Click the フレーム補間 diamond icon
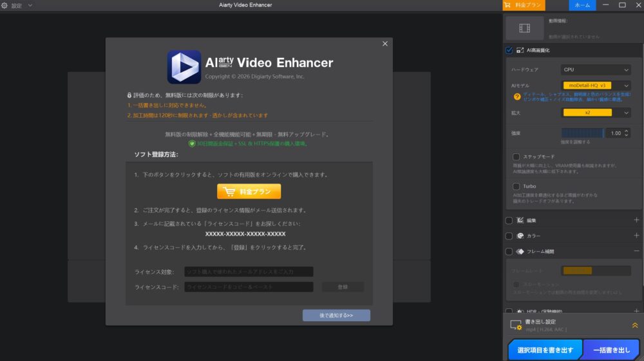Screen dimensions: 644x361 click(x=520, y=251)
